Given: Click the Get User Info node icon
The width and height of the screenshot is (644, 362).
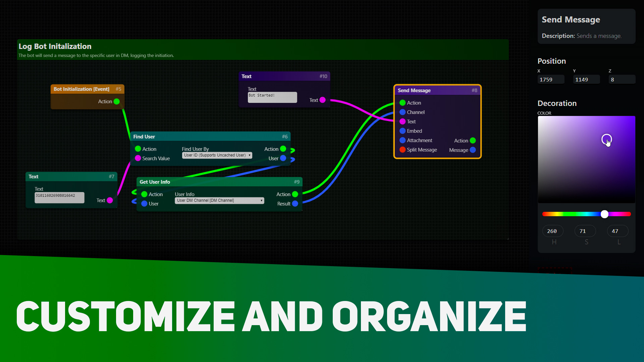Looking at the screenshot, I should click(x=155, y=182).
